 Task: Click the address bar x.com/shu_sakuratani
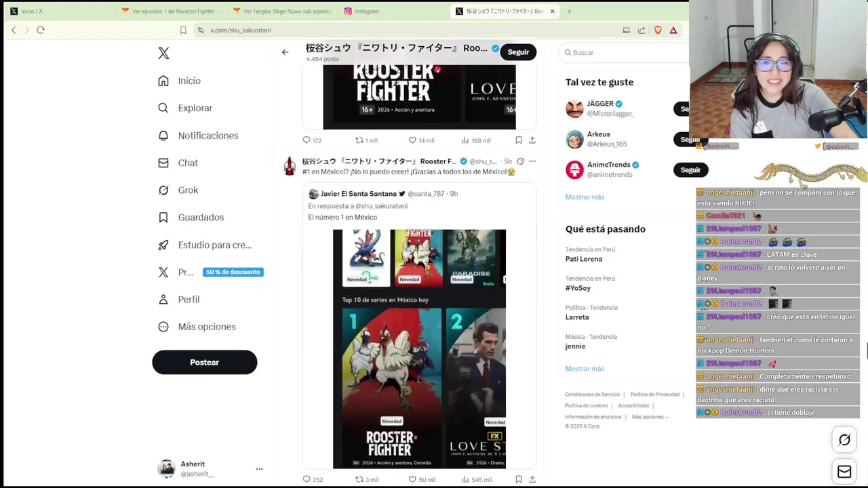pos(407,30)
